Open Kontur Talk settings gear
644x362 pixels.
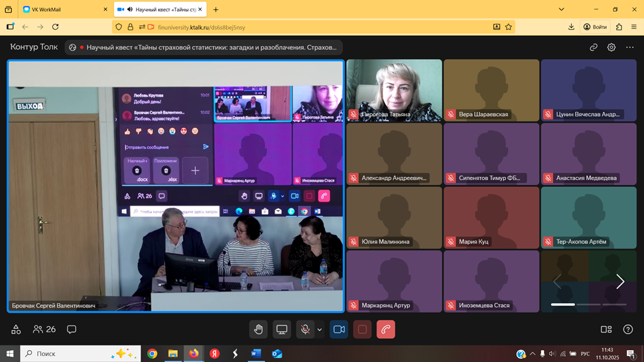[x=612, y=48]
